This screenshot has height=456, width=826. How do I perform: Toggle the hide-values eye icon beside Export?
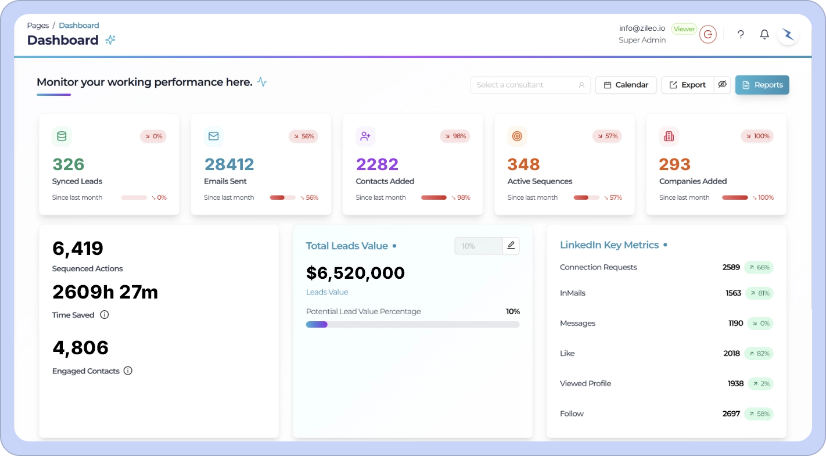tap(722, 85)
